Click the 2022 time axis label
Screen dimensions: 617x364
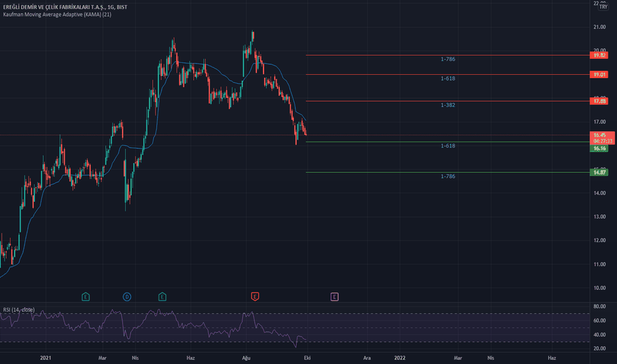tap(400, 357)
